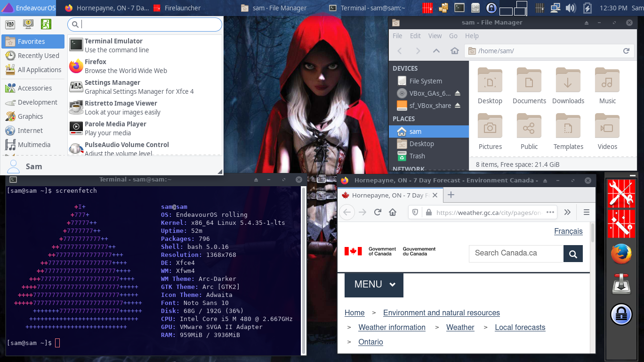Open Firefox page actions (three dots)
This screenshot has width=644, height=362.
coord(549,212)
